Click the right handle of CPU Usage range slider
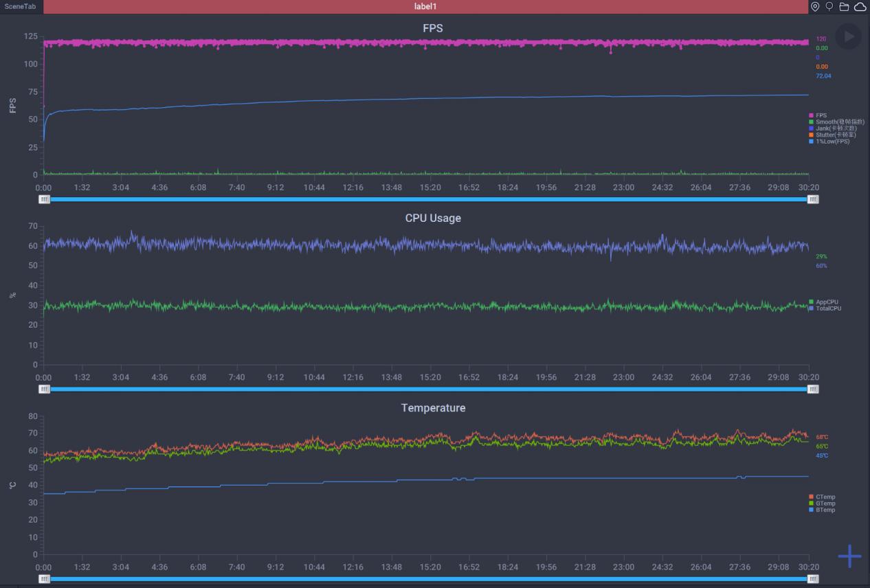 point(813,389)
